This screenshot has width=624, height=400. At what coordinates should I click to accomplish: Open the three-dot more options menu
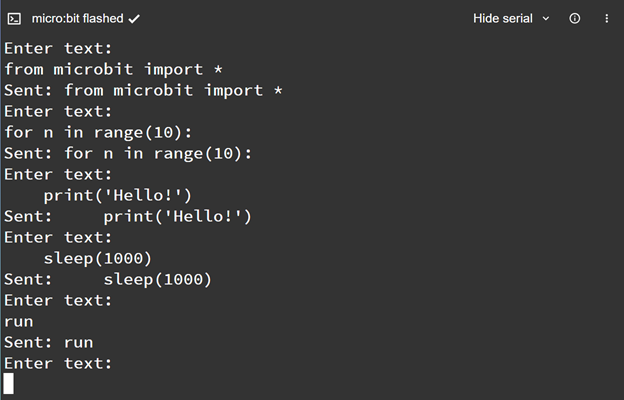pyautogui.click(x=606, y=19)
